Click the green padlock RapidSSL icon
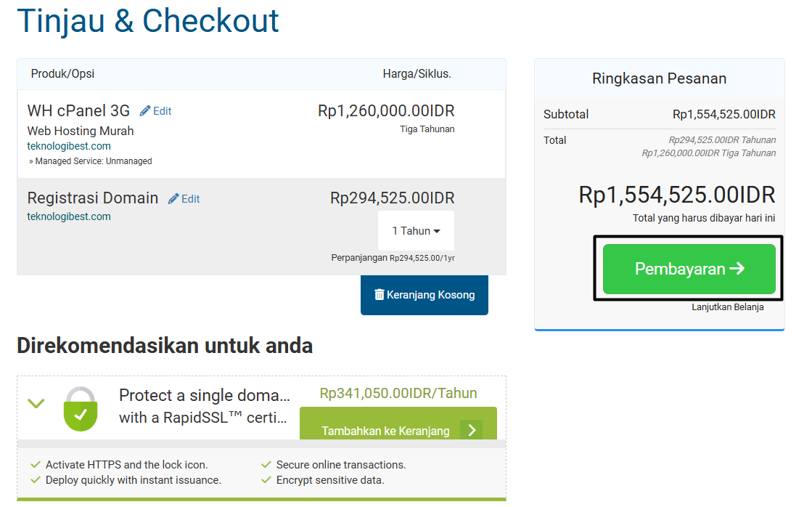This screenshot has width=812, height=507. (81, 409)
